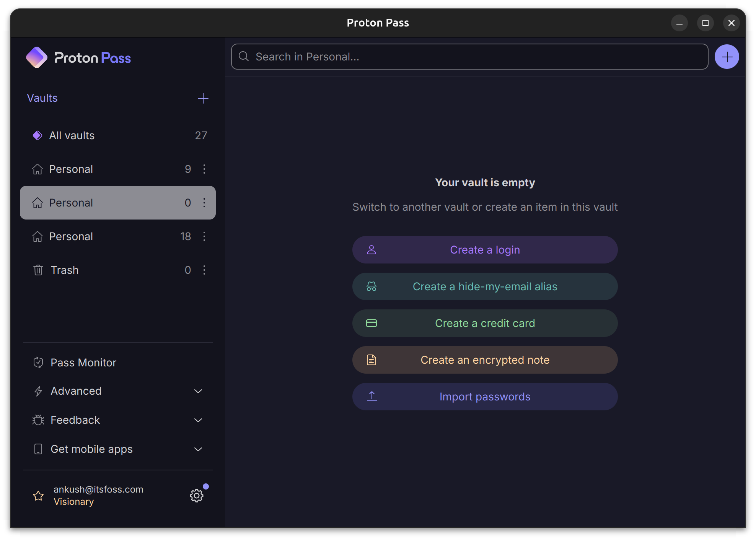Click the Proton Pass logo icon
756x540 pixels.
[37, 57]
